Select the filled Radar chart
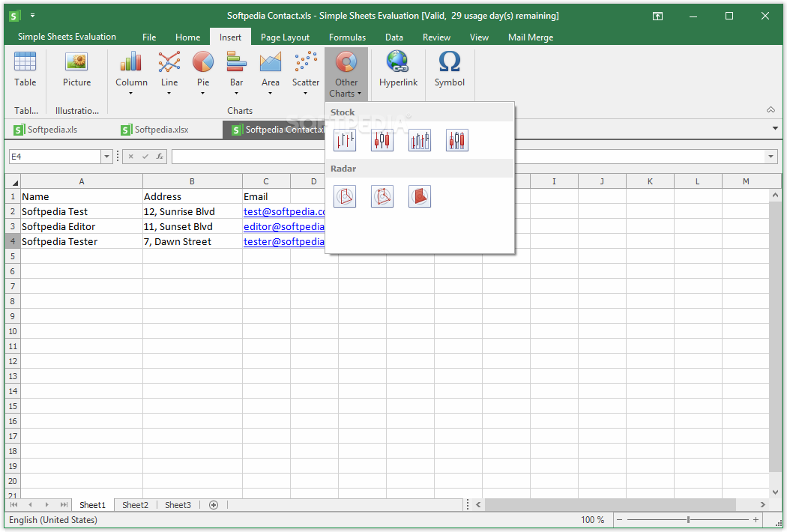 (420, 196)
